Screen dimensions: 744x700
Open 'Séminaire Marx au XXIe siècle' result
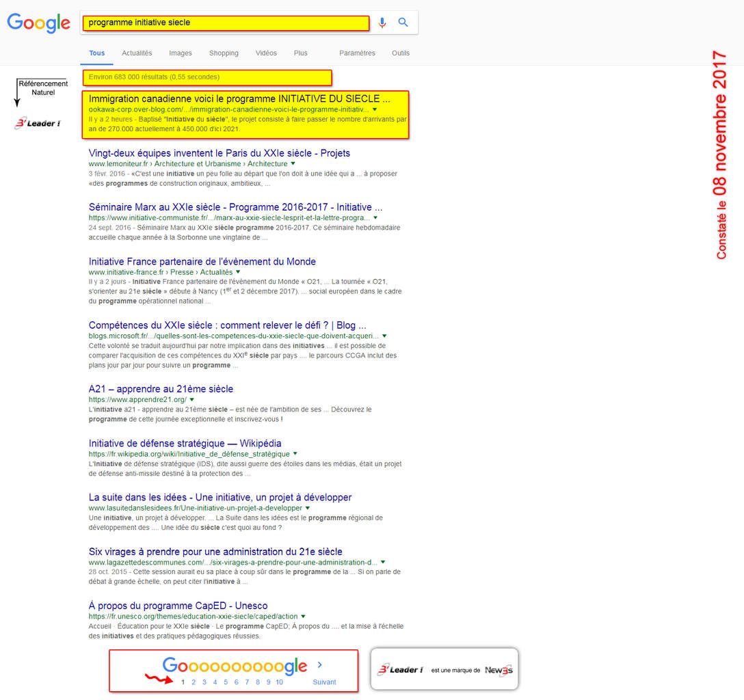[x=235, y=207]
